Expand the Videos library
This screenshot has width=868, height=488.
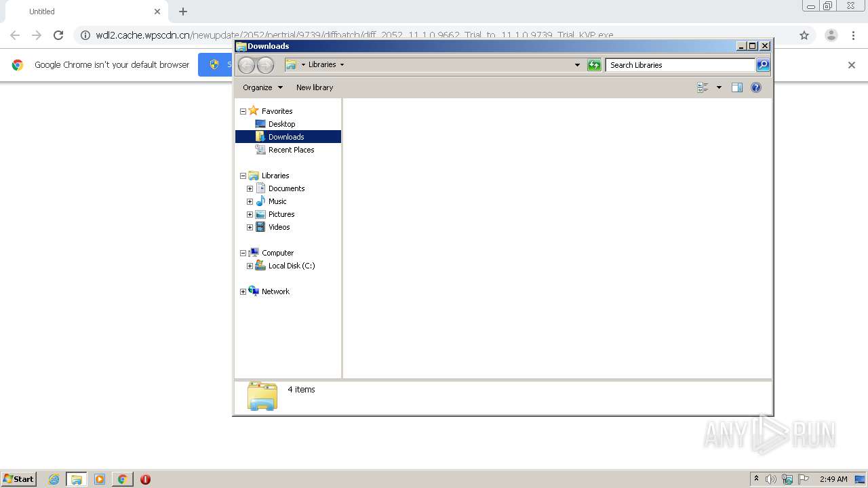pos(250,227)
